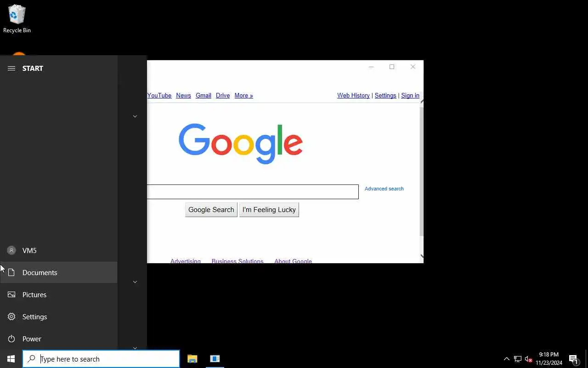Click the Windows Start button
The height and width of the screenshot is (368, 588).
click(11, 359)
